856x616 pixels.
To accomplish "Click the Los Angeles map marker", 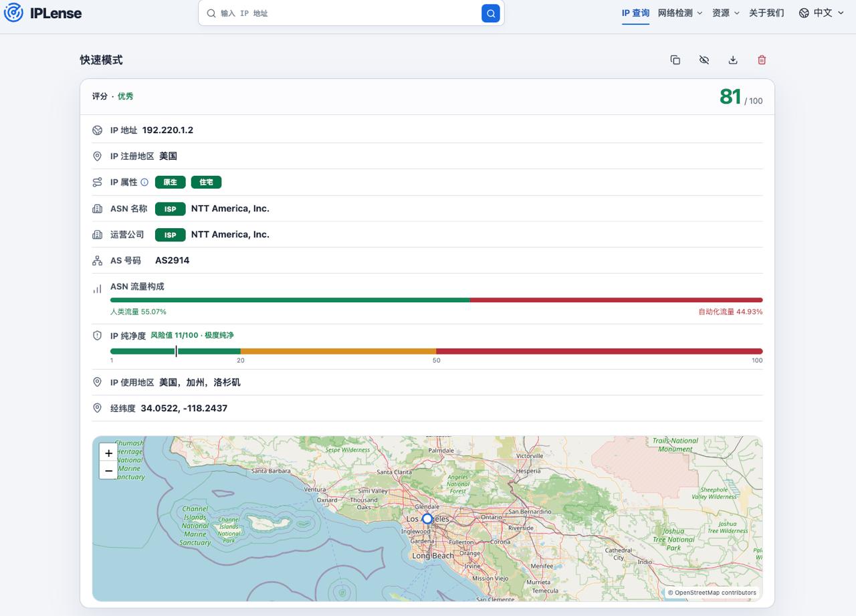I will tap(427, 518).
